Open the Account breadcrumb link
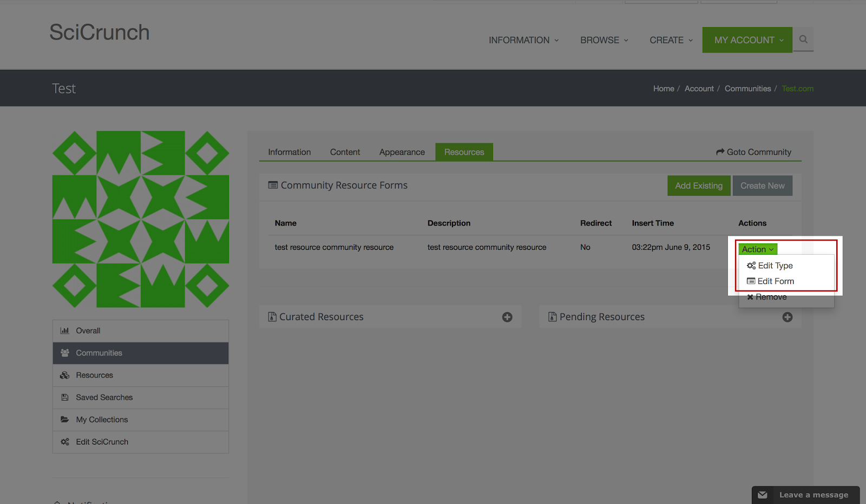Viewport: 866px width, 504px height. (699, 89)
